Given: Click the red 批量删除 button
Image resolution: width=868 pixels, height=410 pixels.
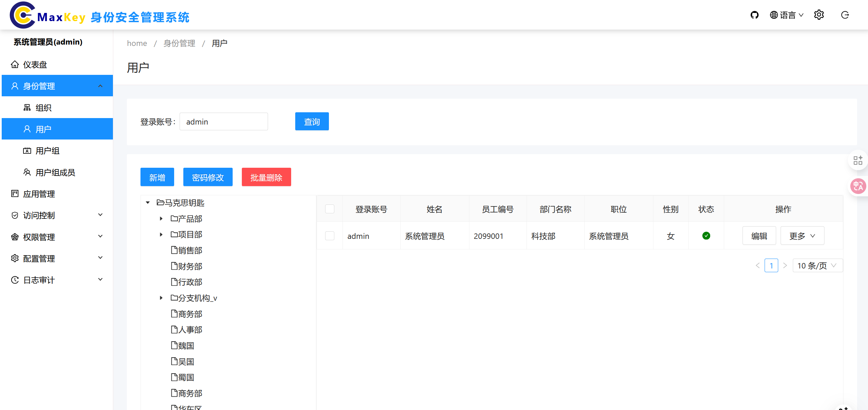Looking at the screenshot, I should [266, 177].
